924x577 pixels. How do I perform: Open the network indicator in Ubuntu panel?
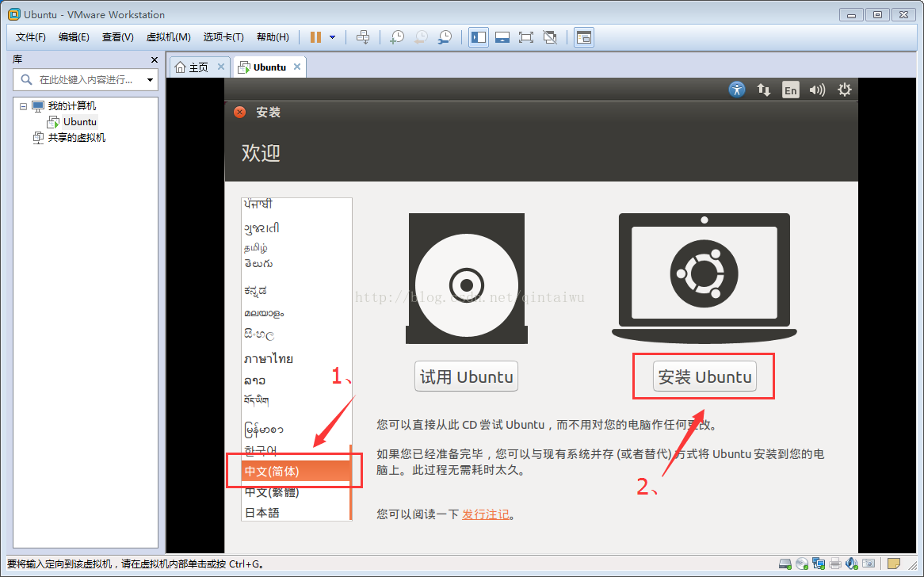(764, 90)
